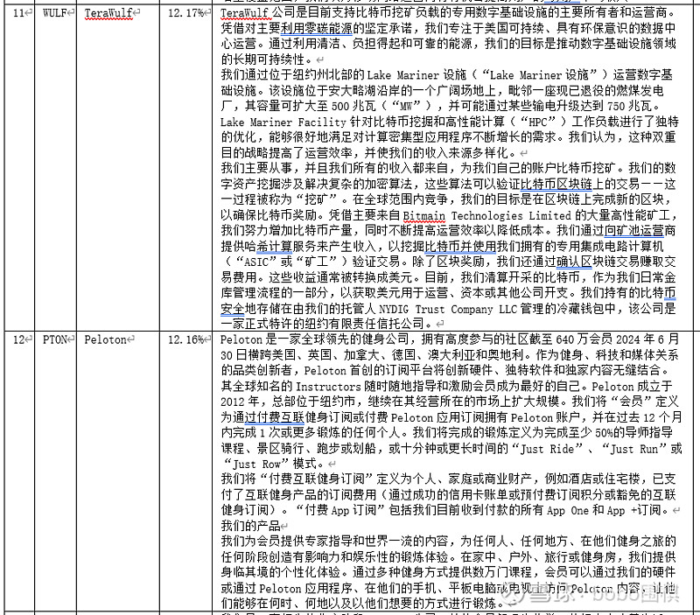Click the text "NYDIG Trust Company LLC"
The width and height of the screenshot is (700, 615).
pos(448,309)
